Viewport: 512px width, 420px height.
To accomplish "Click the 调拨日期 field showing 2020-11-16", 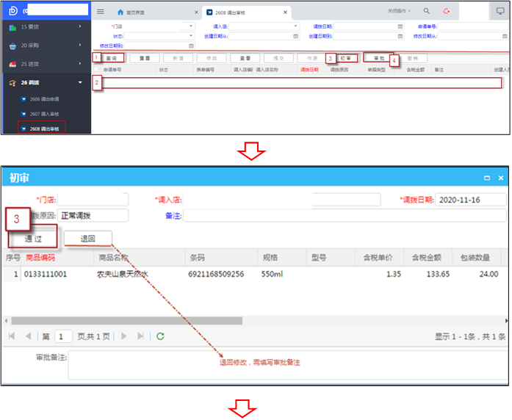I will [x=471, y=200].
